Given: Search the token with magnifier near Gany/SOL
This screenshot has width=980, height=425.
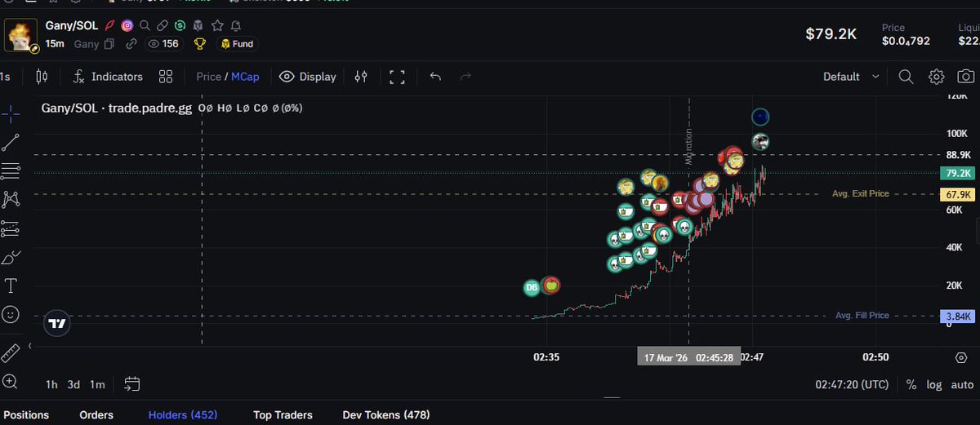Looking at the screenshot, I should click(145, 26).
